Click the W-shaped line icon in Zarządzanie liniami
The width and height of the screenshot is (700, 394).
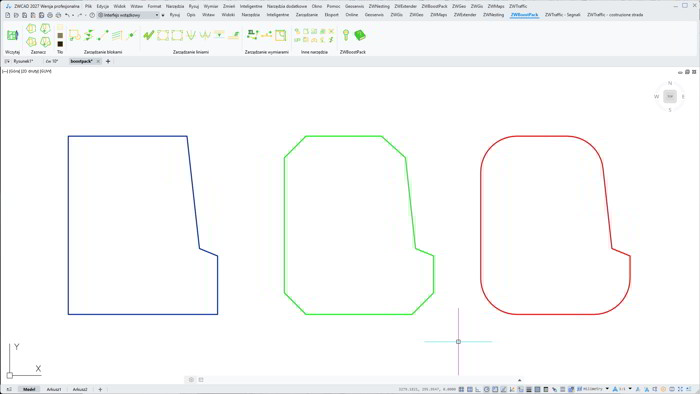pos(205,35)
